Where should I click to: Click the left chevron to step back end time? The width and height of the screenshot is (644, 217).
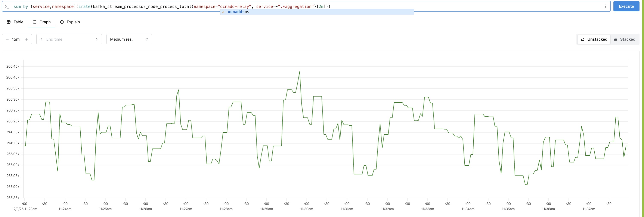(x=41, y=39)
